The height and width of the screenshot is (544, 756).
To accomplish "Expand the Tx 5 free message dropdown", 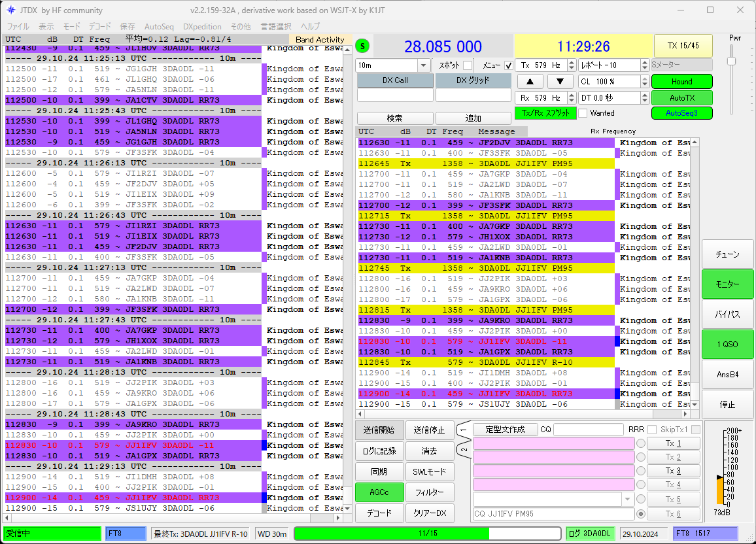I will tap(627, 499).
